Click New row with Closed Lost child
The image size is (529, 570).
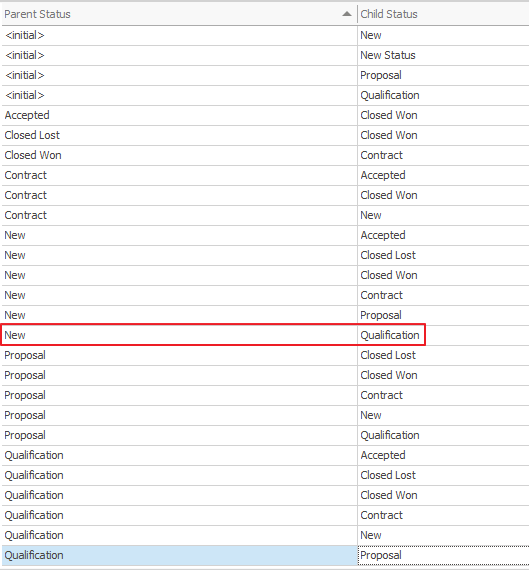coord(265,255)
